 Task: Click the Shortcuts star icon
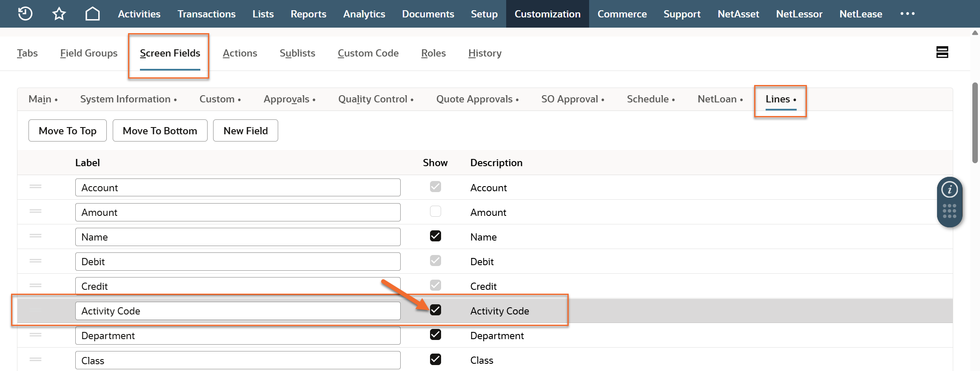[59, 14]
